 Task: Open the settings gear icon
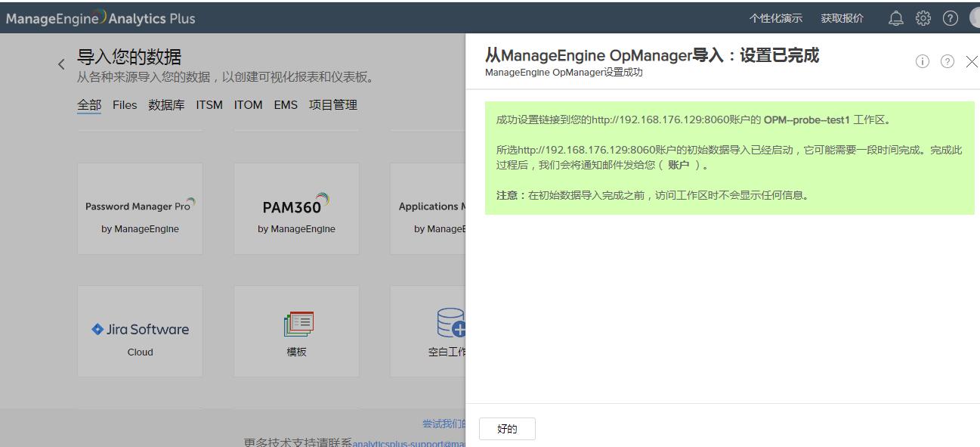click(923, 18)
